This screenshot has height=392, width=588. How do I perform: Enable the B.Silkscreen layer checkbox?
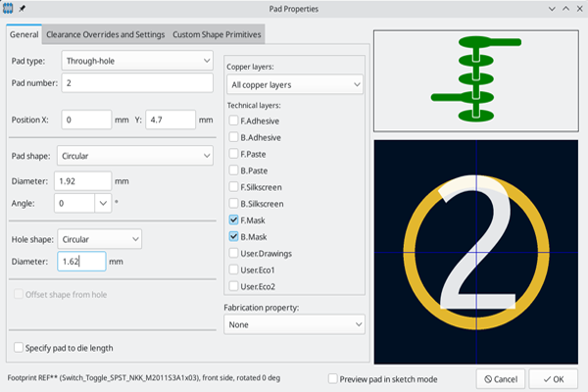(233, 203)
